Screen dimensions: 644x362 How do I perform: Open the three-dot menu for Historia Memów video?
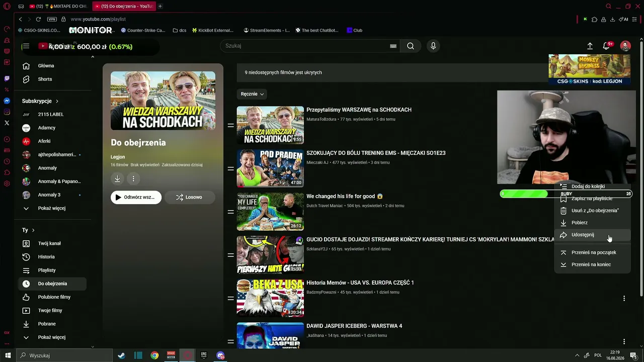point(624,298)
